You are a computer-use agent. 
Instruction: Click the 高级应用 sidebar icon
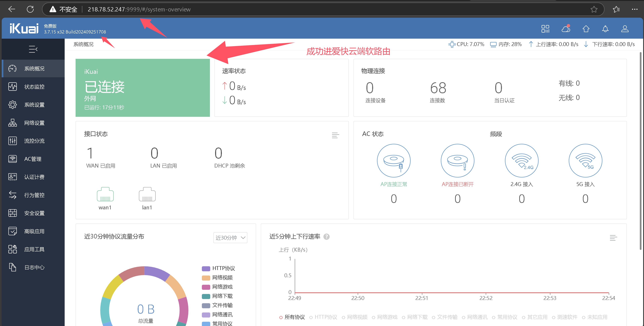pos(12,231)
